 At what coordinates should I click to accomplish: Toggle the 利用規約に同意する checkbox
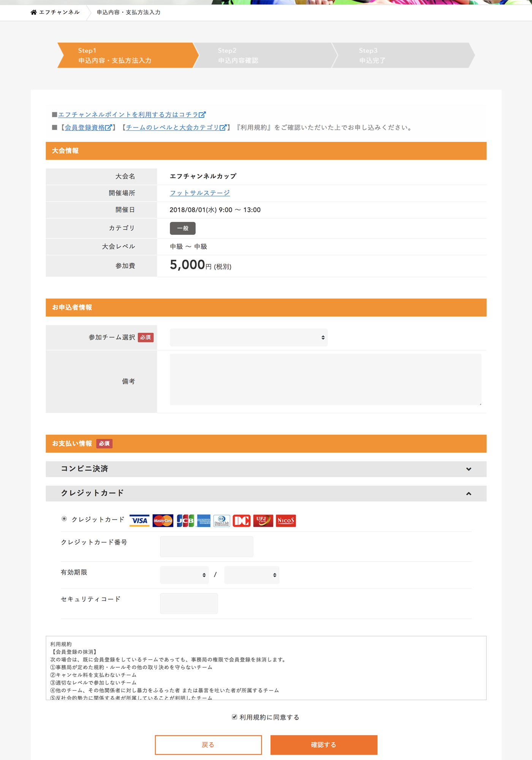click(234, 717)
